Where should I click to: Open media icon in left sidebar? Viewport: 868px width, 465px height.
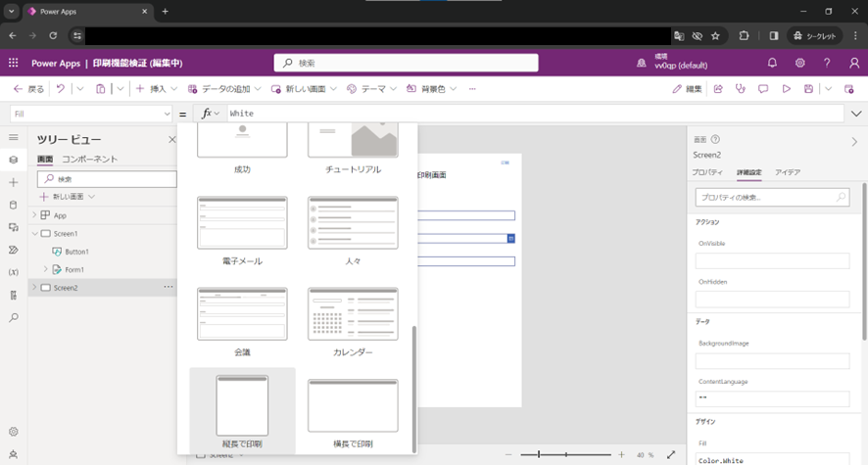tap(14, 227)
